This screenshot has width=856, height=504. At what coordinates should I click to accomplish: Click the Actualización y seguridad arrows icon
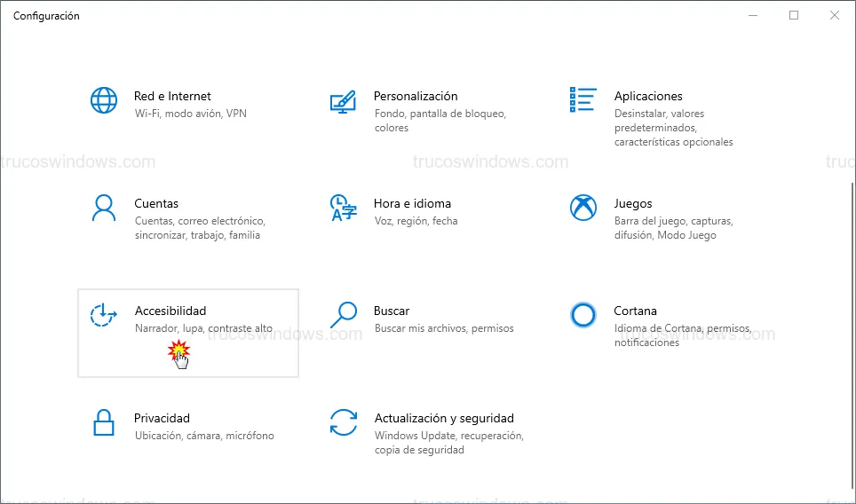(x=343, y=422)
